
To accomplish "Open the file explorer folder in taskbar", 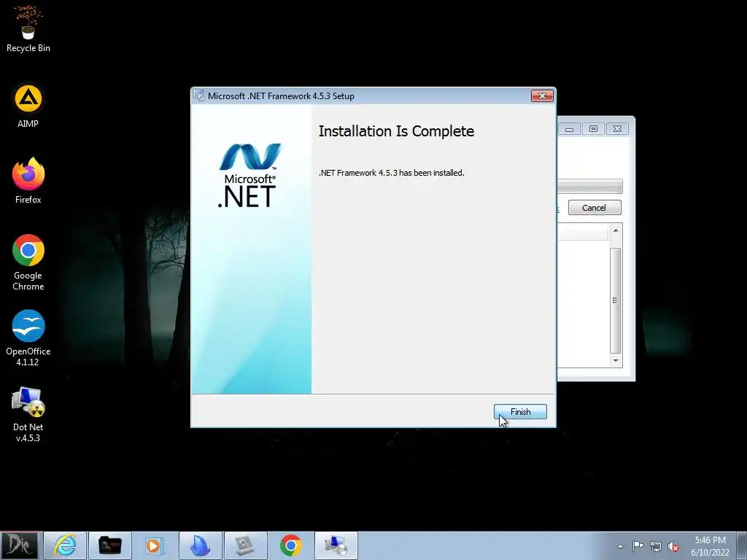I will (x=110, y=545).
